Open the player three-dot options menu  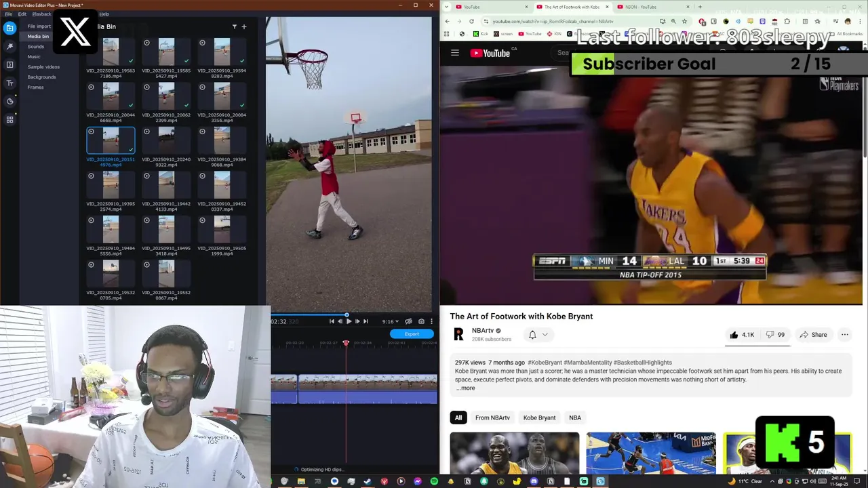[x=431, y=321]
